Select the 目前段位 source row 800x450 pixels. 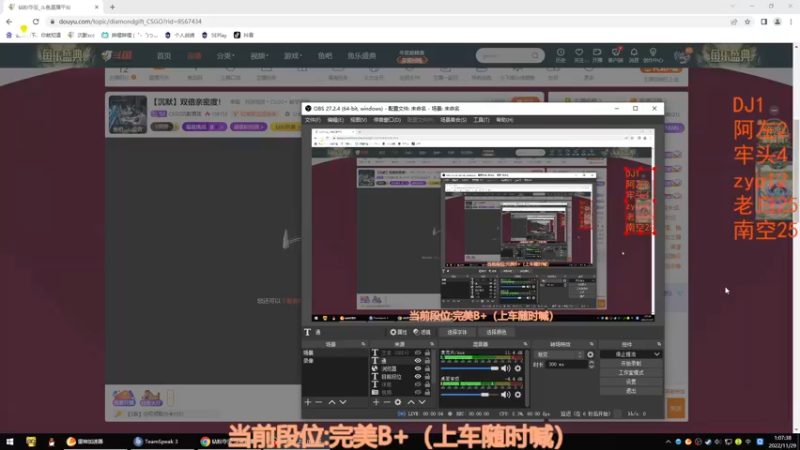401,377
